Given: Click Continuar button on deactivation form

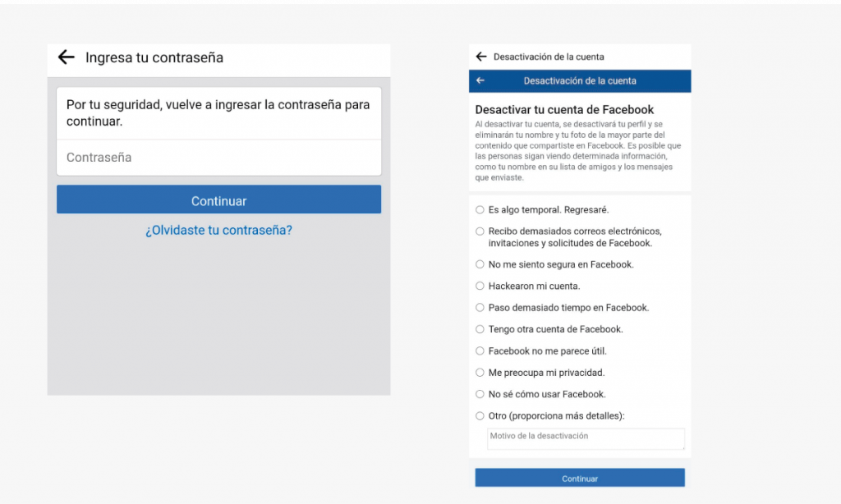Looking at the screenshot, I should pos(580,478).
